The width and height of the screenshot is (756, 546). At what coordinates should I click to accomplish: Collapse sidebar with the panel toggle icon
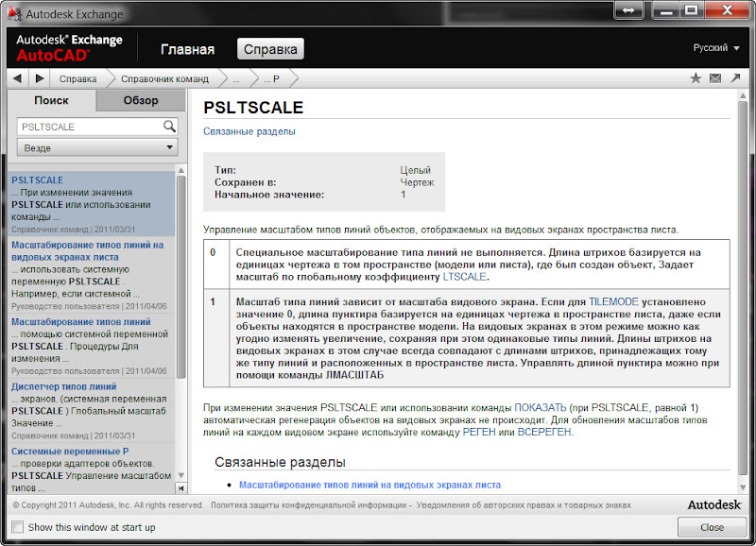[x=180, y=488]
